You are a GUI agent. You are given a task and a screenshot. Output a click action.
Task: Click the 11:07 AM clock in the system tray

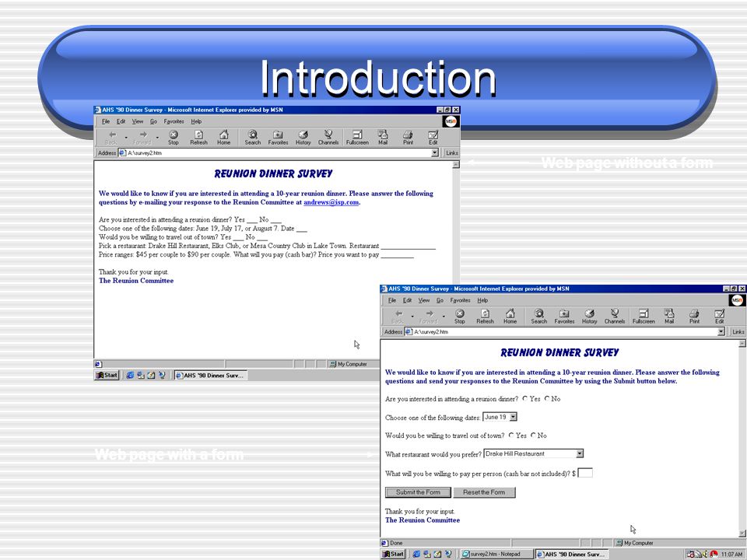click(731, 554)
